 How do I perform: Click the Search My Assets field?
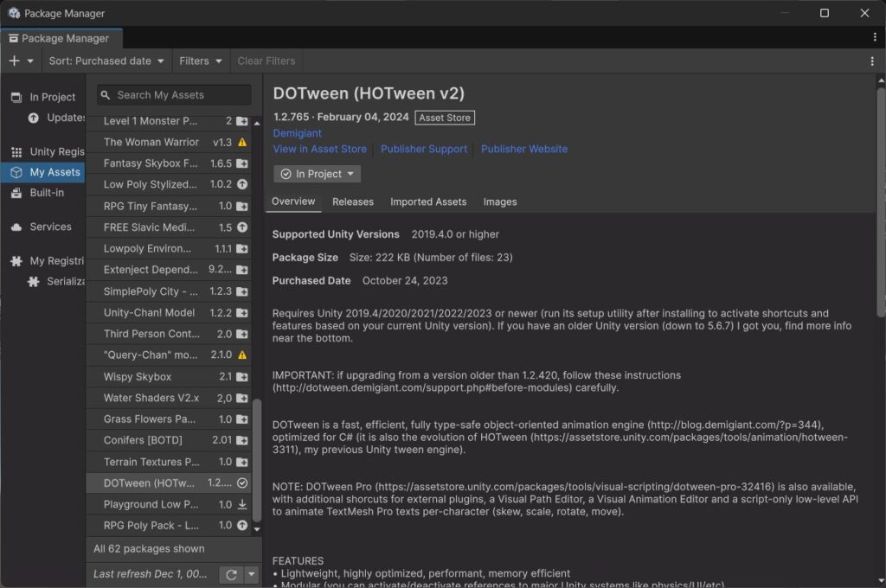click(180, 95)
